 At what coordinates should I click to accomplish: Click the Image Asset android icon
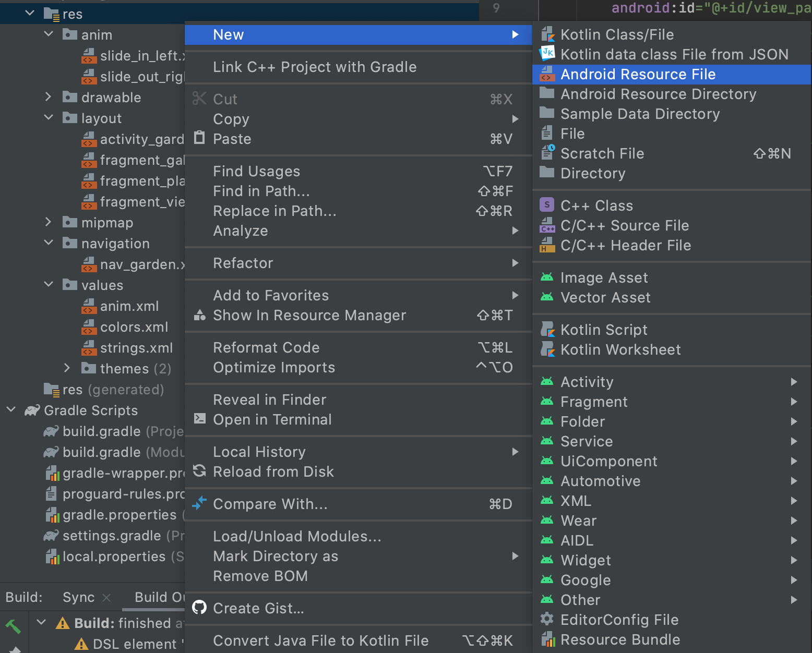(x=547, y=277)
